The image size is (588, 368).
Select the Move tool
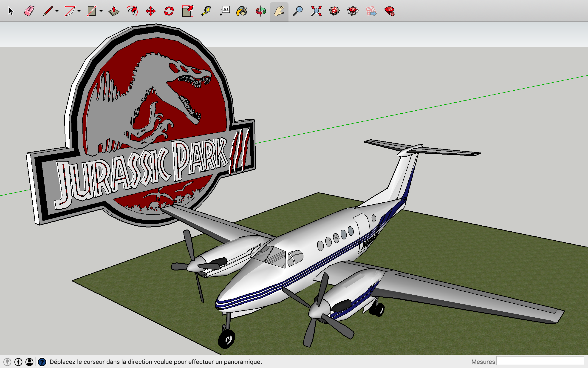(151, 11)
